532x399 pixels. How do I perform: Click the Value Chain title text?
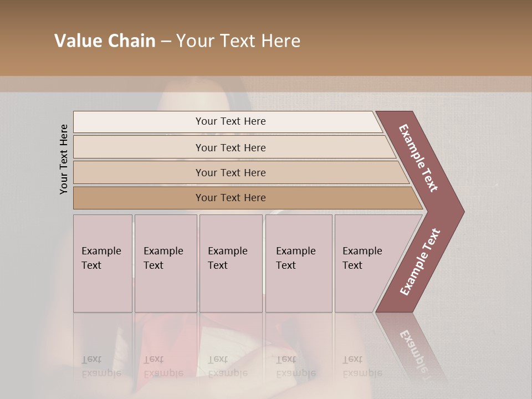pyautogui.click(x=105, y=41)
